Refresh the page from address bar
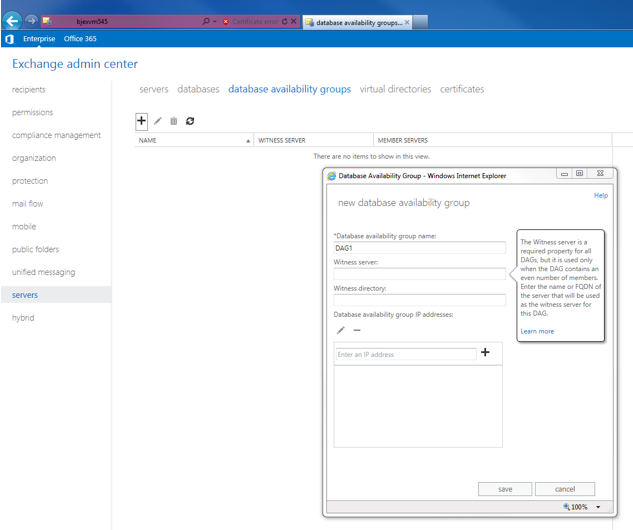The width and height of the screenshot is (633, 530). [x=285, y=21]
